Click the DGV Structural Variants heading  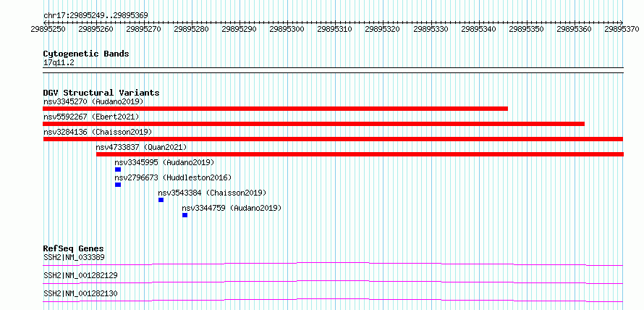101,93
